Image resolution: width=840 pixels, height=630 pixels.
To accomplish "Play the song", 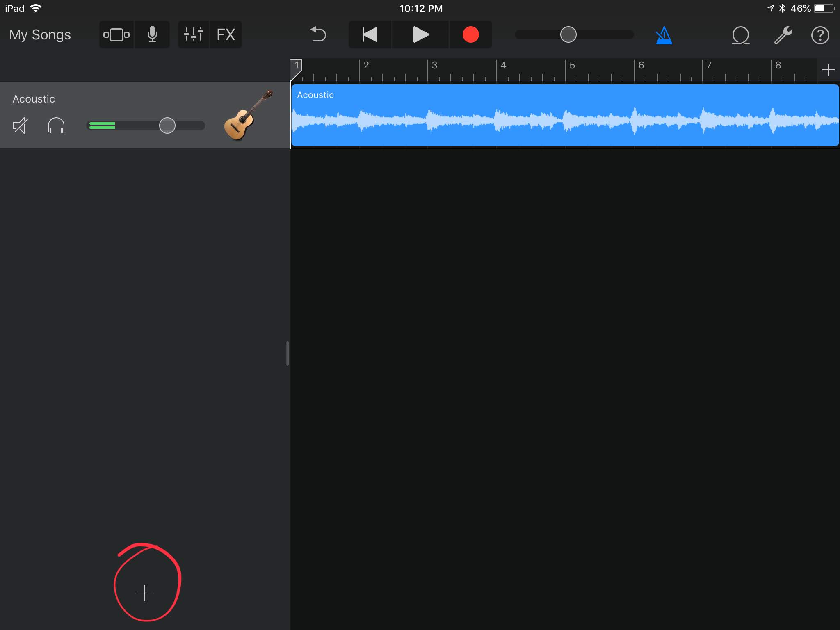I will click(421, 35).
